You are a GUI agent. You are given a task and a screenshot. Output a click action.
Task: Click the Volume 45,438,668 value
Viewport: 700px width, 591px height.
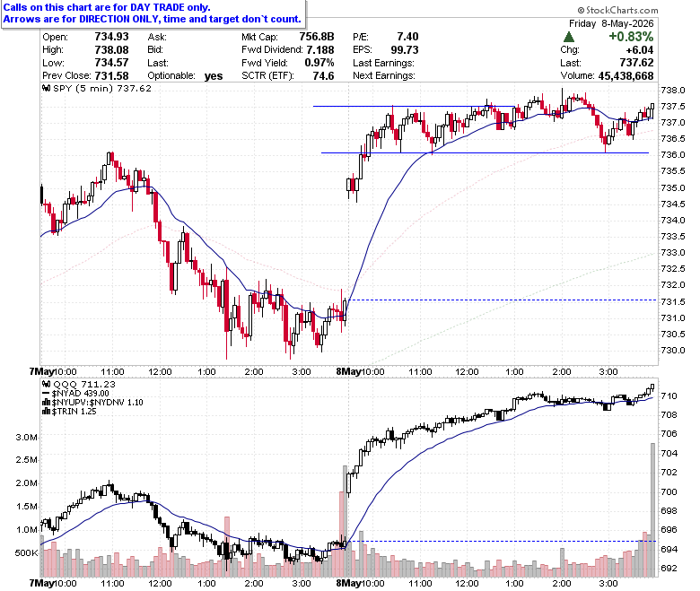click(x=626, y=76)
